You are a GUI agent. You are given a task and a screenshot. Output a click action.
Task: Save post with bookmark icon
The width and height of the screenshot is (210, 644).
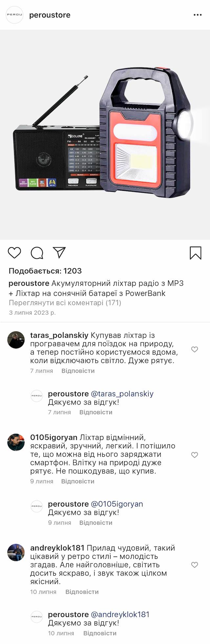(x=196, y=253)
